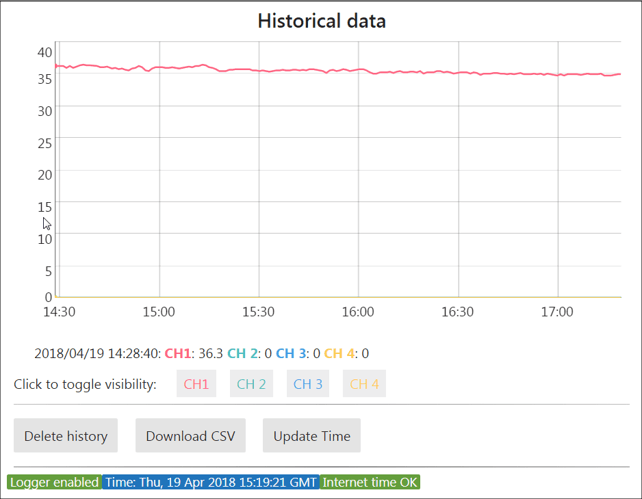Click the 40 label on the y-axis
Viewport: 642px width, 499px height.
click(x=45, y=52)
